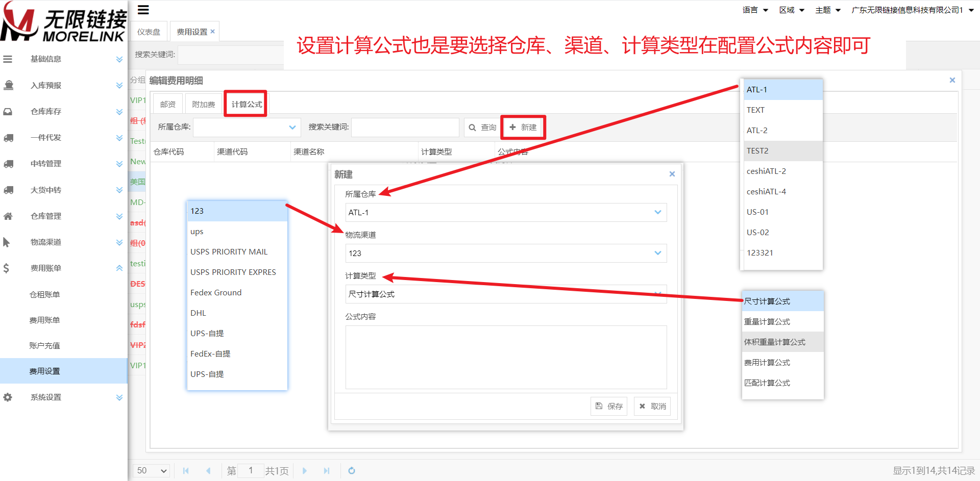Refresh the table with reload icon
Image resolution: width=980 pixels, height=481 pixels.
tap(352, 471)
